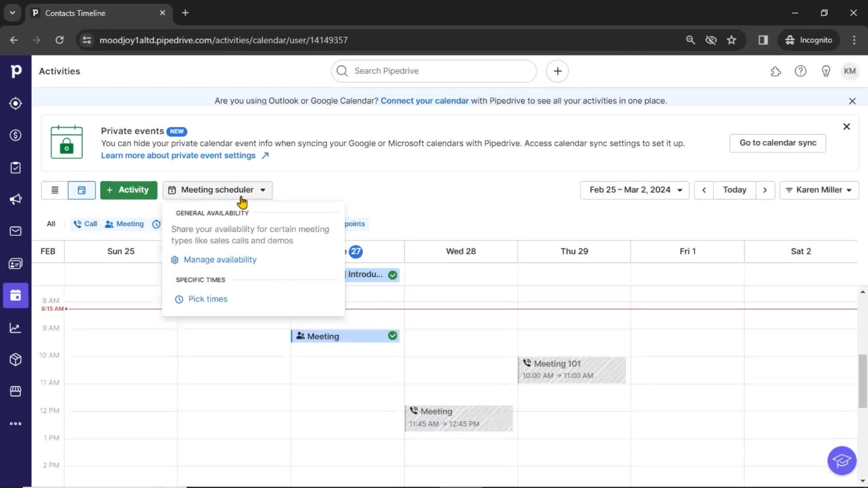
Task: Click the partially hidden 'points' activity filter
Action: pyautogui.click(x=355, y=224)
